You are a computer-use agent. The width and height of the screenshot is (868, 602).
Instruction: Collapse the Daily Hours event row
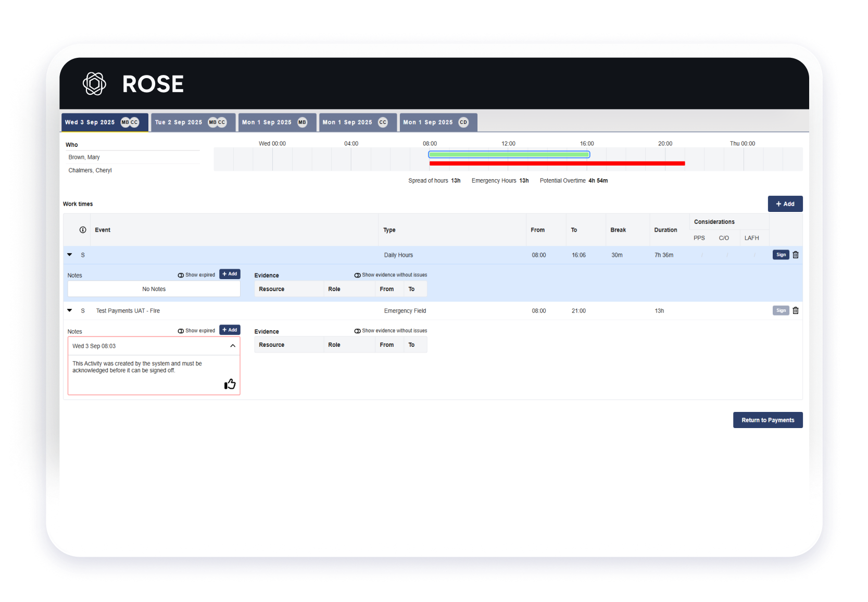[69, 255]
